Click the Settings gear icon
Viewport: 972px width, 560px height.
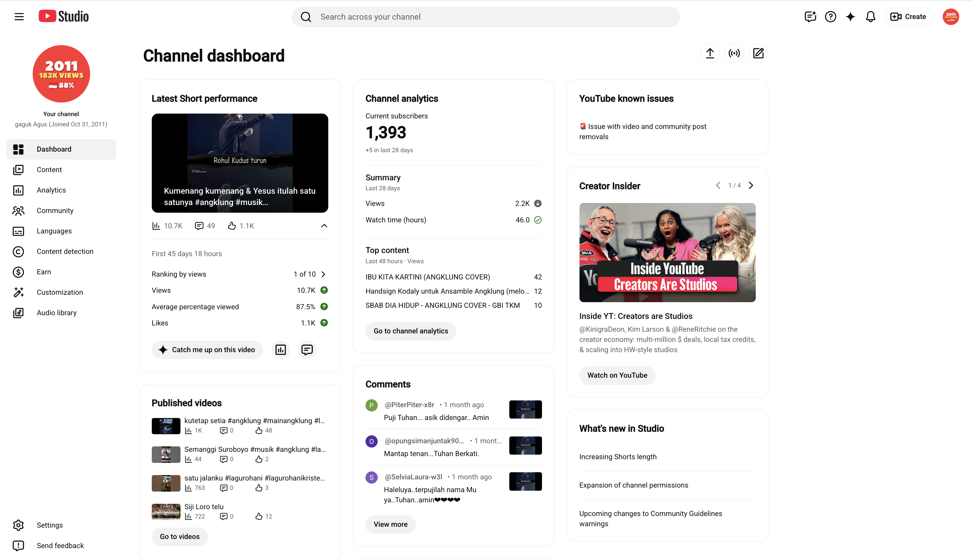18,525
